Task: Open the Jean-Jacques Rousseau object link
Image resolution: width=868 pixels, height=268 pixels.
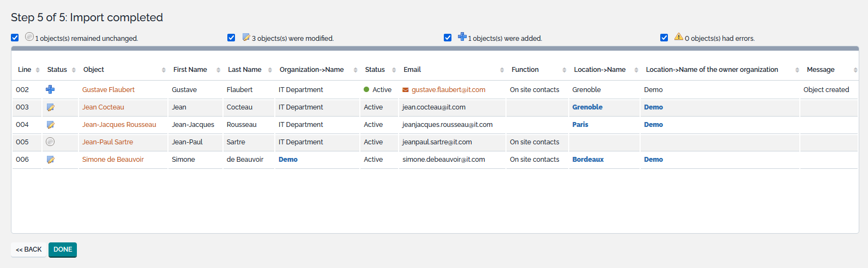Action: [x=119, y=125]
